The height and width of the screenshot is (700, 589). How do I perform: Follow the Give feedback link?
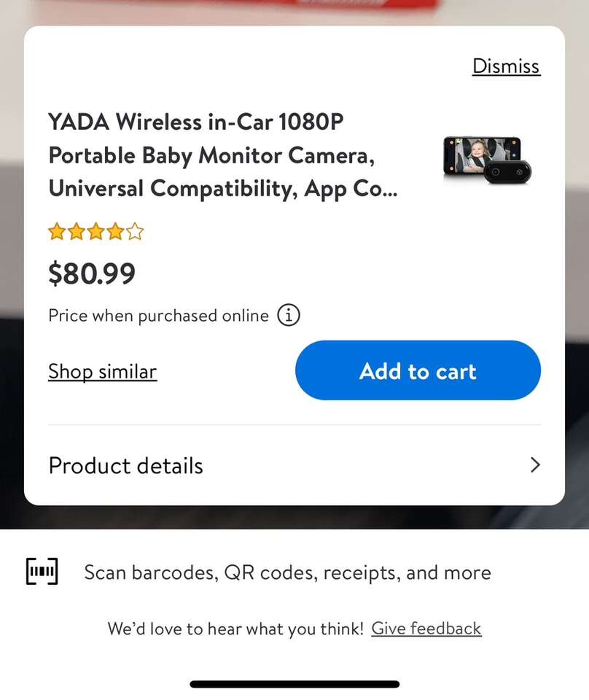click(426, 629)
